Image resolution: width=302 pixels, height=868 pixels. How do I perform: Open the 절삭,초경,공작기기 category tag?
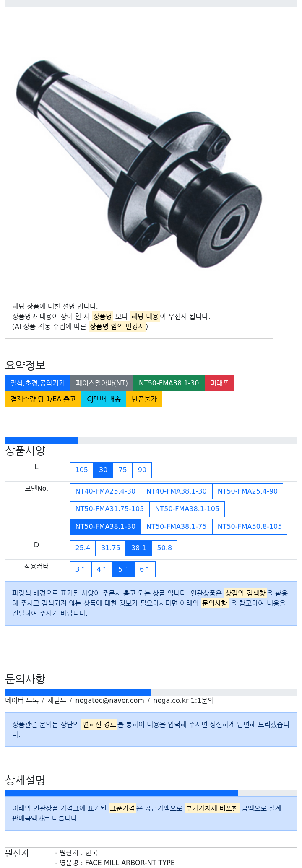pos(38,383)
